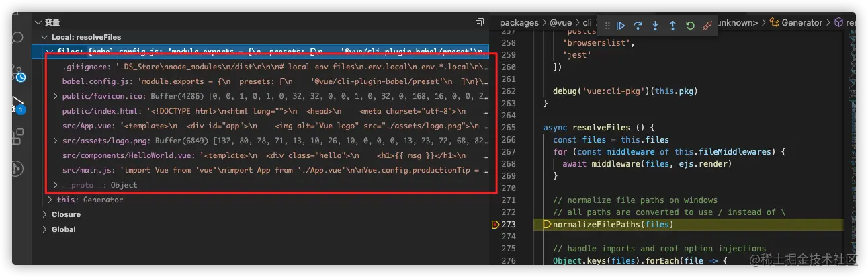Screen dimensions: 868x277
Task: Open the Run and Debug view
Action: click(18, 104)
